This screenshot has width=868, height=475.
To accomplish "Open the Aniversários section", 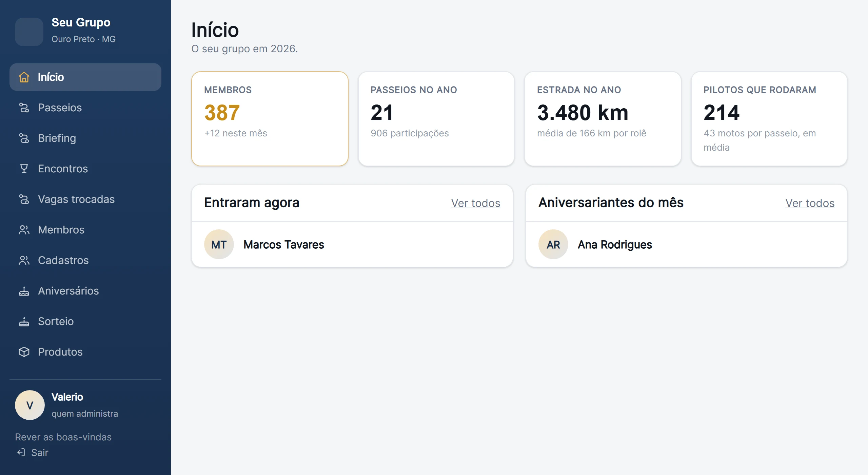I will [x=85, y=291].
